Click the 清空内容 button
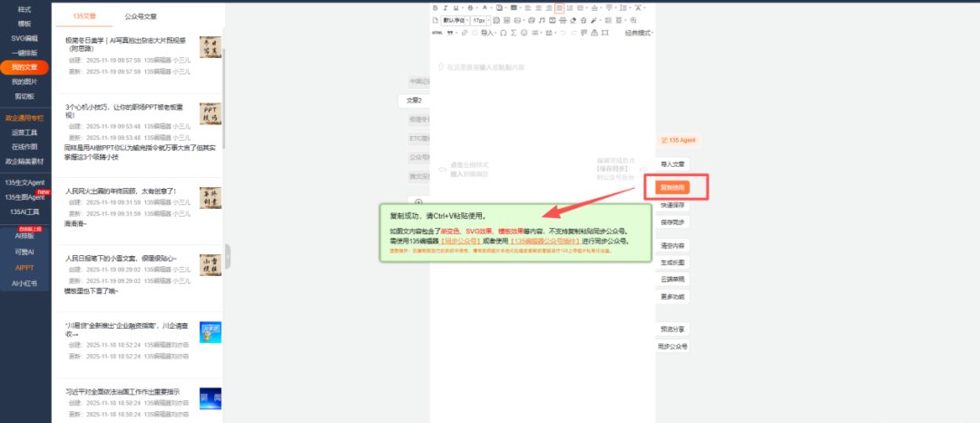 [x=672, y=245]
